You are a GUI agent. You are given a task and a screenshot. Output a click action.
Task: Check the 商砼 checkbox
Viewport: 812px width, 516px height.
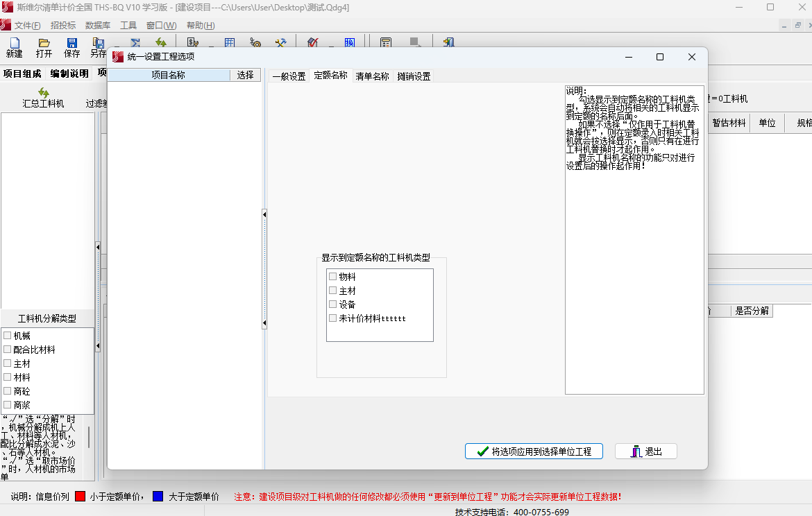(x=8, y=390)
